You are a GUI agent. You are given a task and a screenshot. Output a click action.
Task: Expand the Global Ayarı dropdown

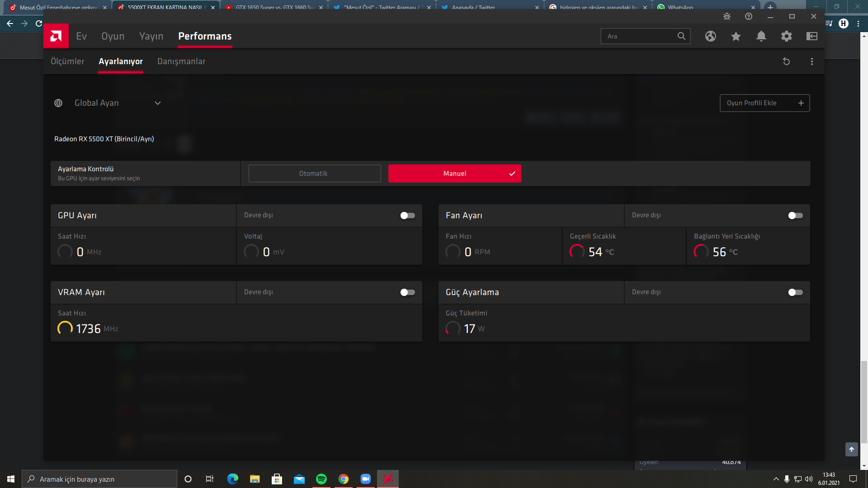pos(158,103)
